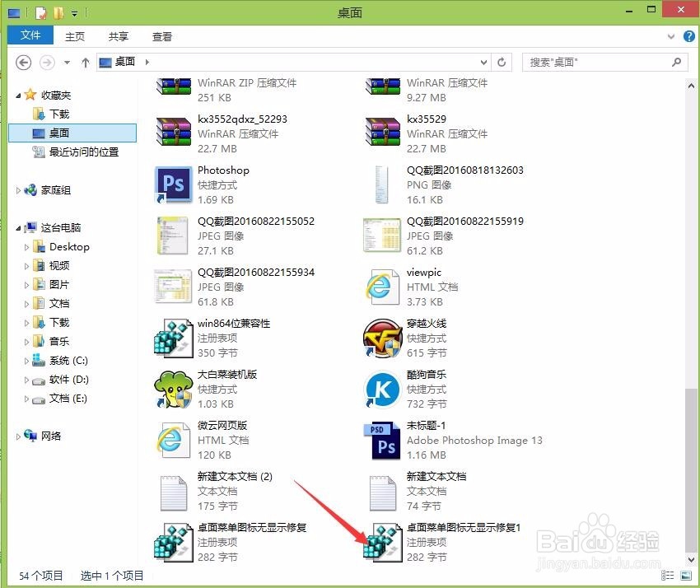Image resolution: width=700 pixels, height=588 pixels.
Task: Switch to details view layout icon
Action: 667,576
